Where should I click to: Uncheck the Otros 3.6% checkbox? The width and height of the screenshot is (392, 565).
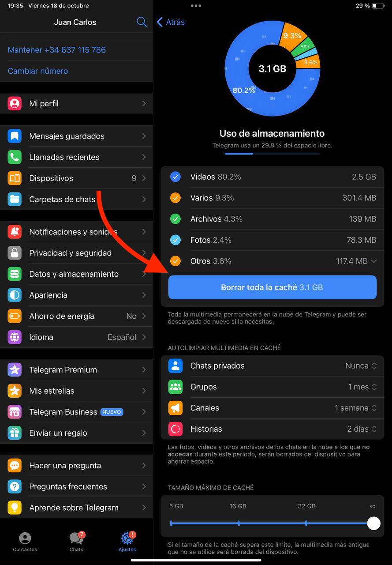175,261
